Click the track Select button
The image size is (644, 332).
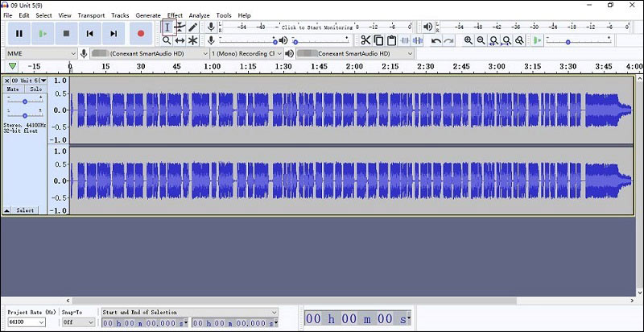pyautogui.click(x=25, y=210)
